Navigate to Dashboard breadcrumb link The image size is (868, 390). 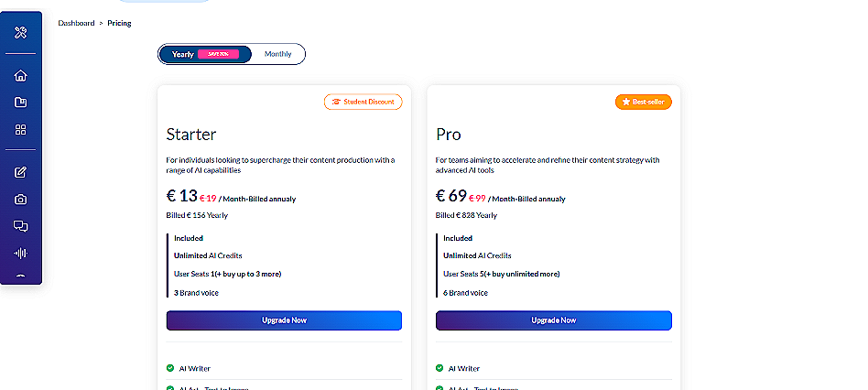click(x=76, y=23)
